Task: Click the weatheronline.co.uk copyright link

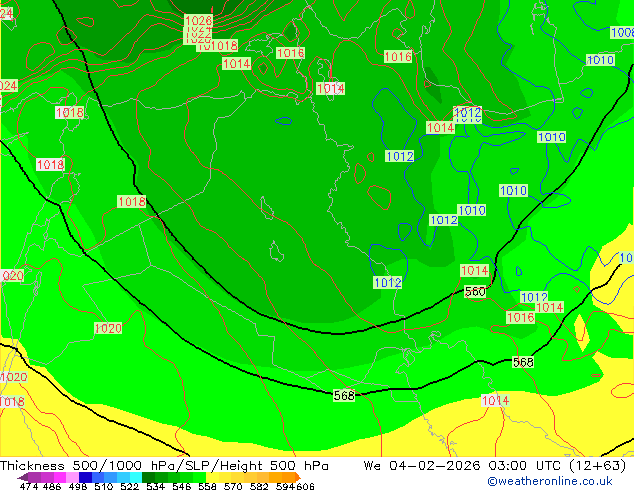Action: 550,481
